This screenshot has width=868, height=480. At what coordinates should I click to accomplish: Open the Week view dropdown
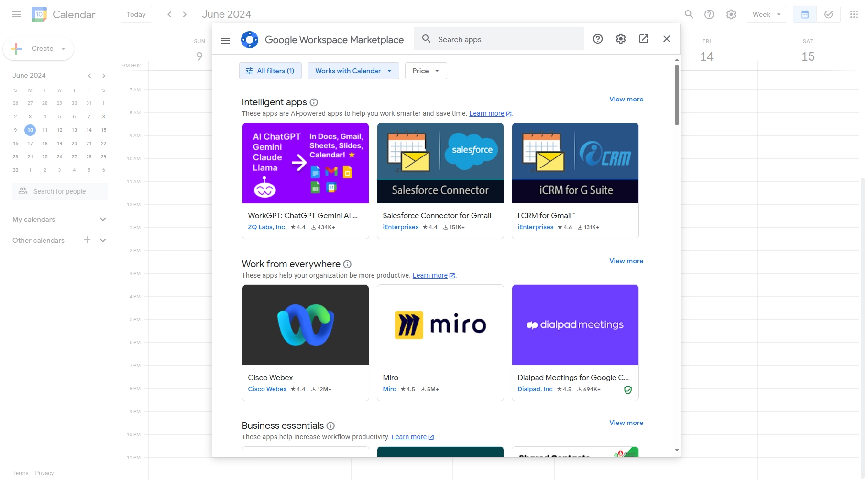click(x=767, y=14)
